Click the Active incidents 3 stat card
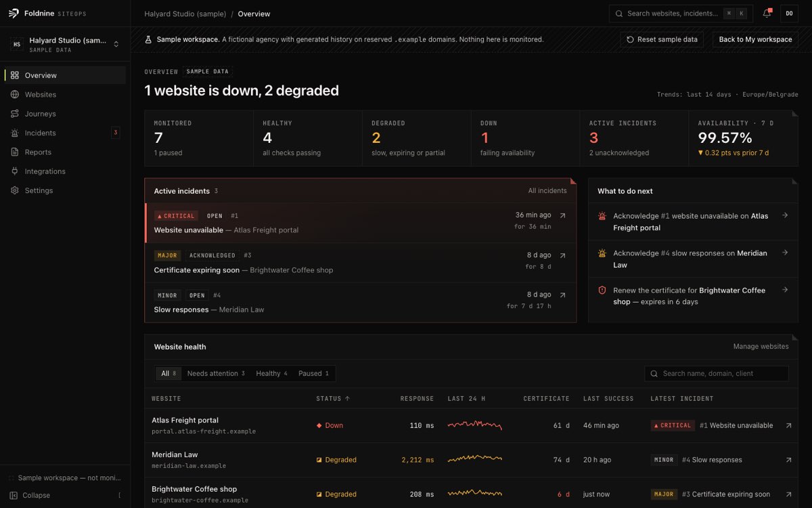Screen dimensions: 812x508 click(x=635, y=138)
